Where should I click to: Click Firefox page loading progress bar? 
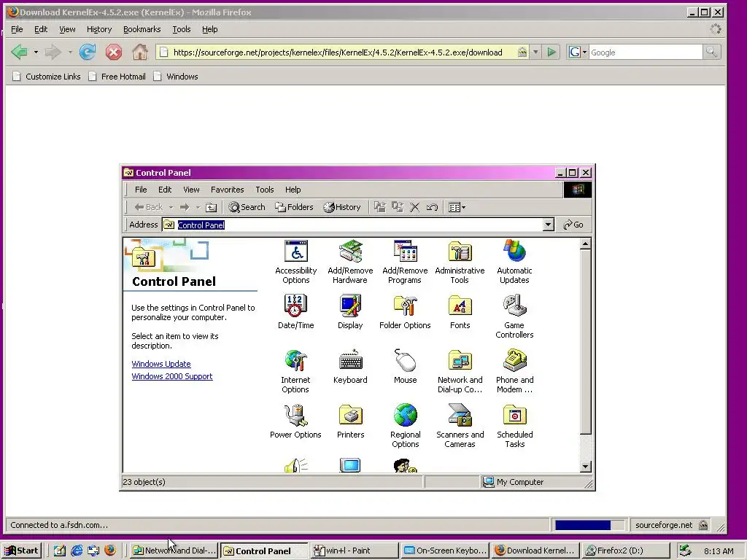coord(589,525)
